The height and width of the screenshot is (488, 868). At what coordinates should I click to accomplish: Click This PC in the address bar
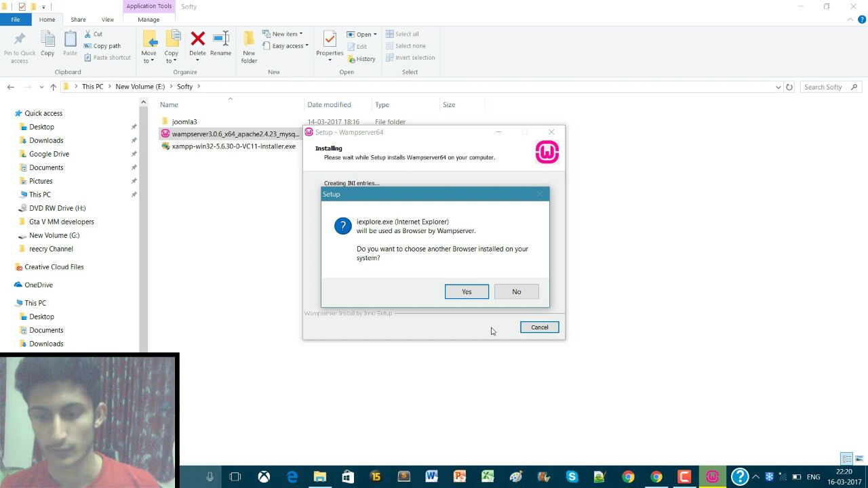(92, 87)
